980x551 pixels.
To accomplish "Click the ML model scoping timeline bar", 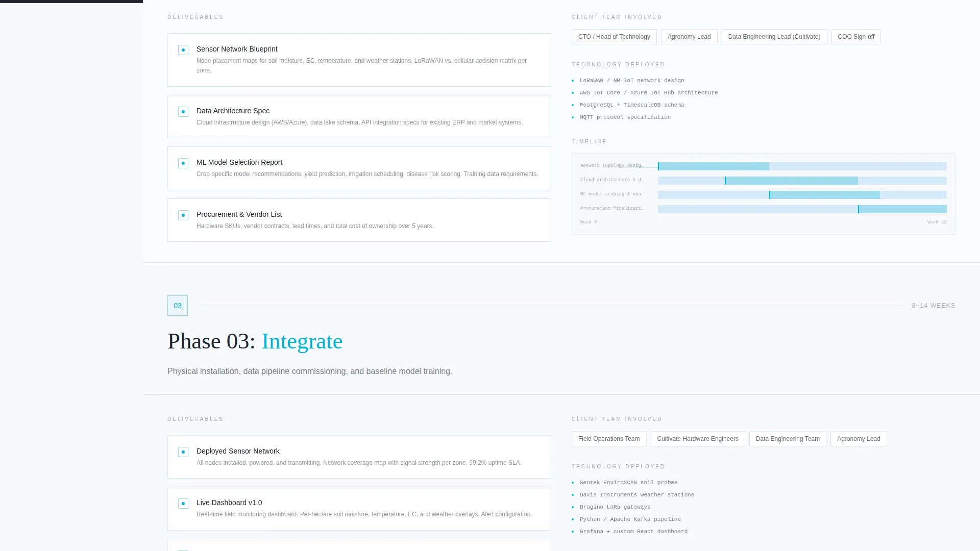I will tap(824, 195).
